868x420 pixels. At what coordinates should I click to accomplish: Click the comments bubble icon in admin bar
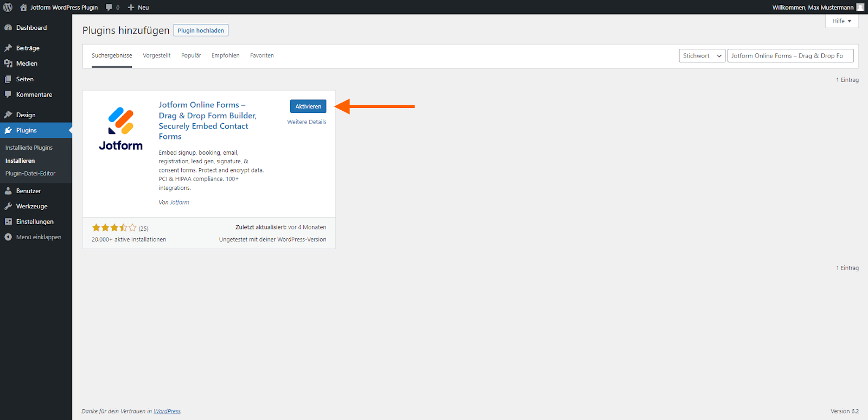click(x=109, y=8)
